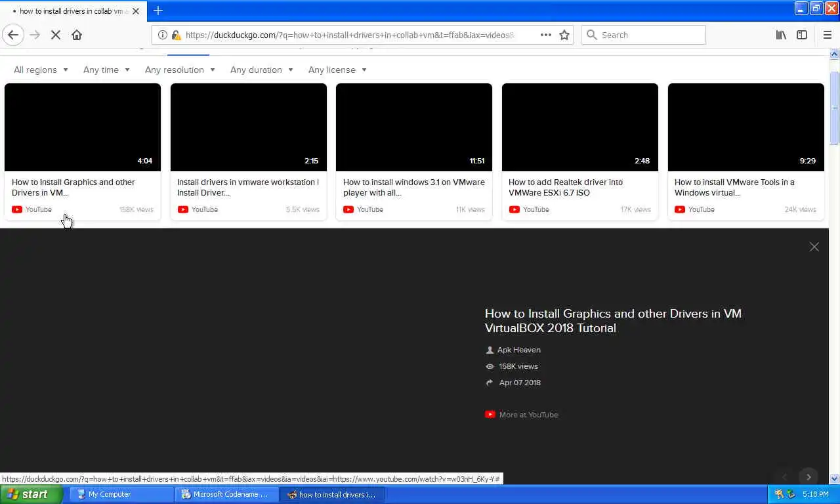Bookmark this page with the star
Screen dimensions: 840x504
pos(564,35)
